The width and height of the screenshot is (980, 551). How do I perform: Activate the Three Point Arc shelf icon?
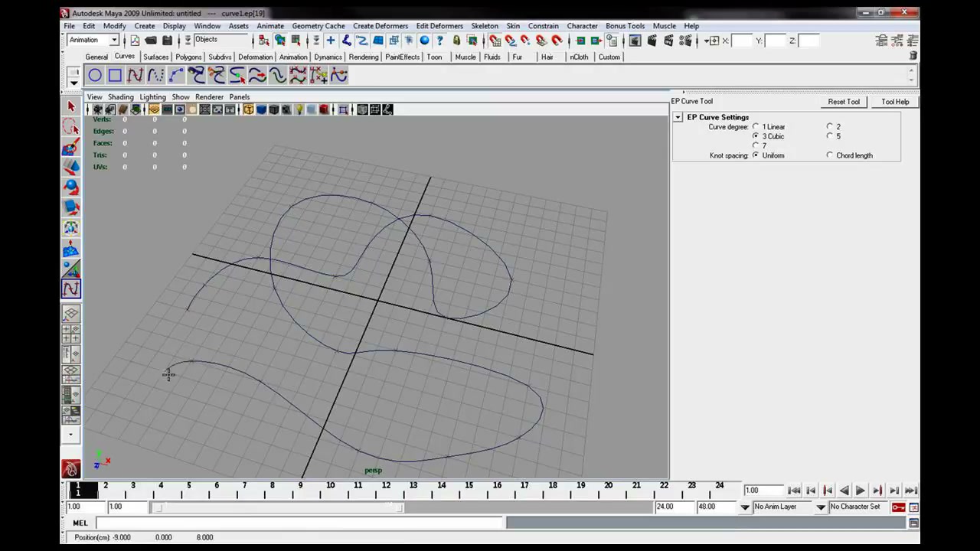(175, 75)
